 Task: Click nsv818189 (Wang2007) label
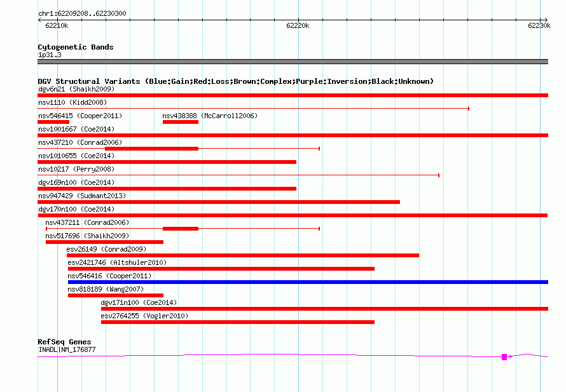pyautogui.click(x=106, y=289)
